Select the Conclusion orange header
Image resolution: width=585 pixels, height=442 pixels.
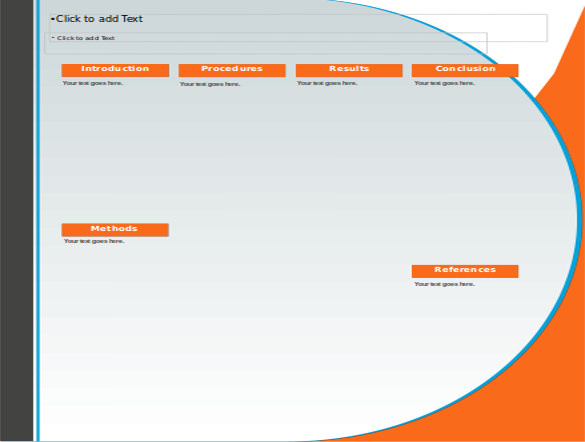click(x=465, y=70)
